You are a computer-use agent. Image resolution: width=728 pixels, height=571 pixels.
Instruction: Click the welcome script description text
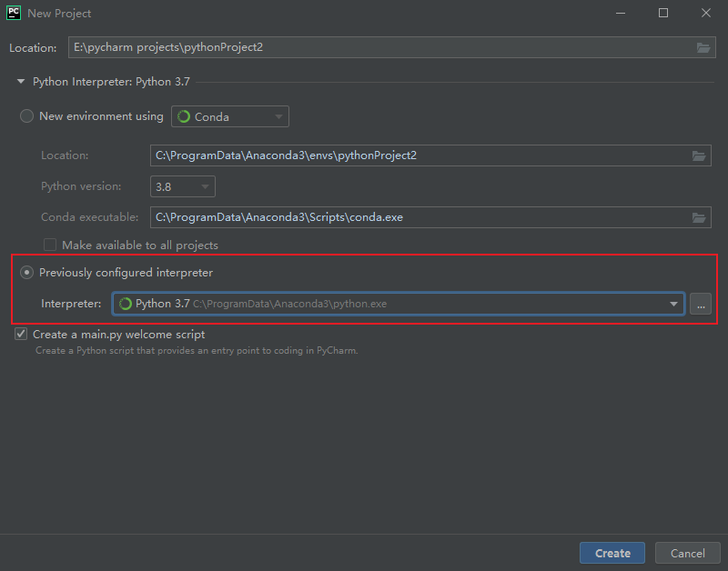coord(197,351)
